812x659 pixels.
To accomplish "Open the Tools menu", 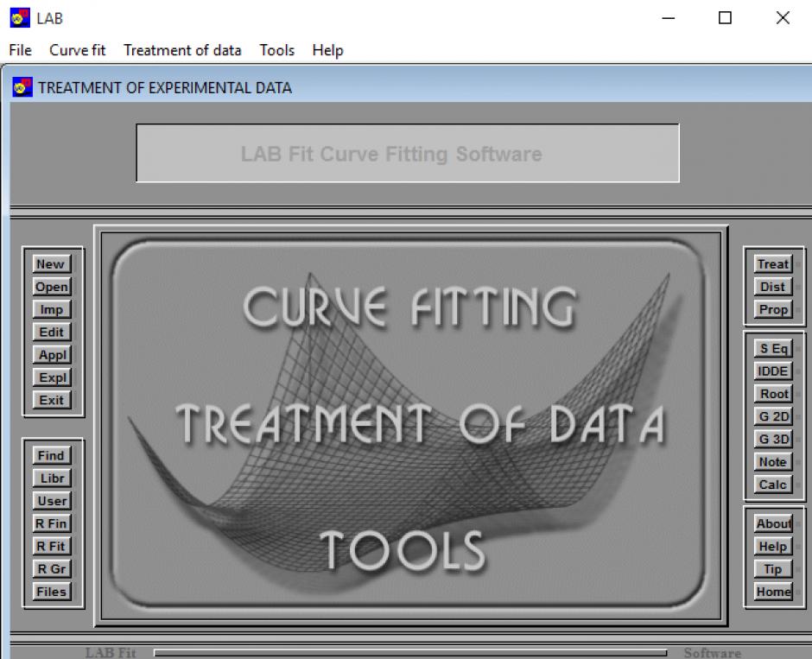I will [277, 50].
